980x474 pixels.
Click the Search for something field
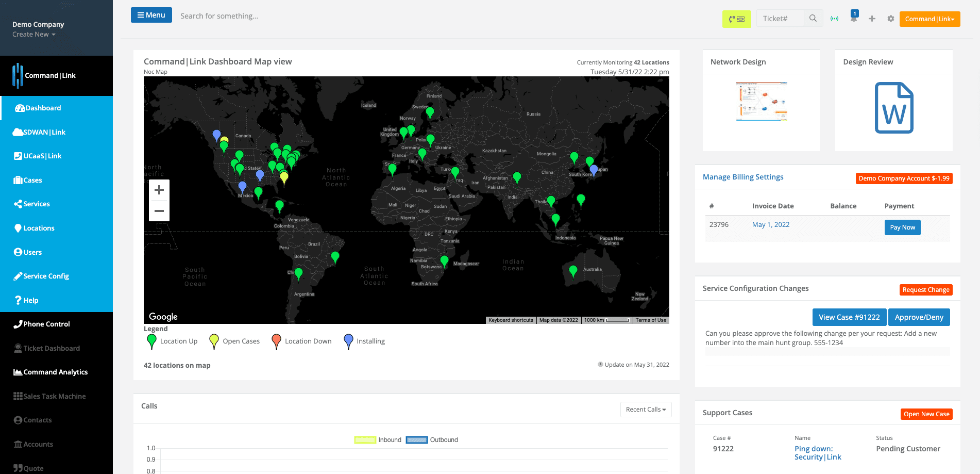point(219,16)
